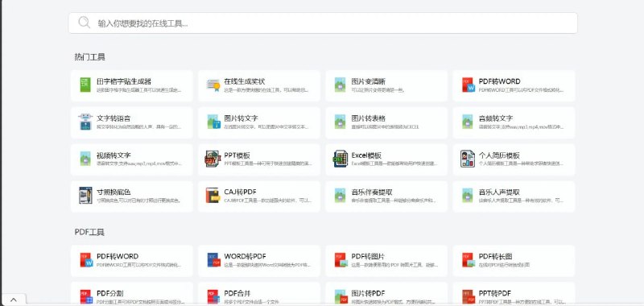This screenshot has height=306, width=644.
Task: Click the 热门工具 section heading
Action: coord(90,57)
